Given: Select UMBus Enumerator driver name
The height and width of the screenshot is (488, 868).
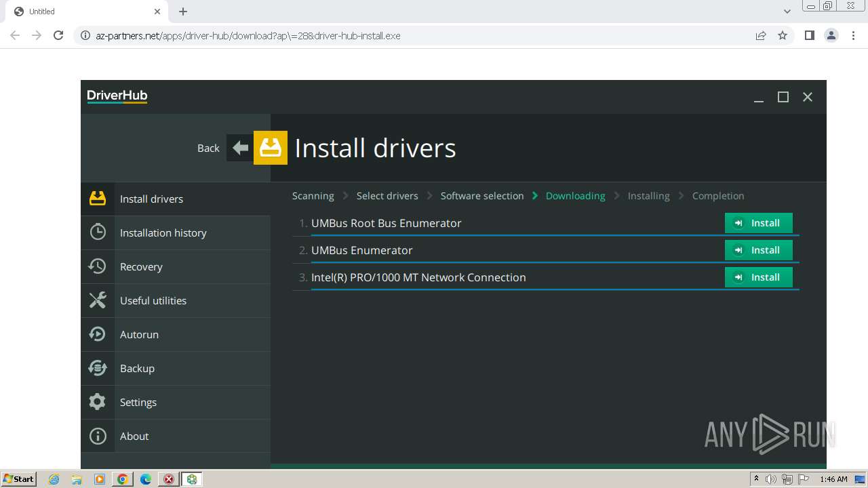Looking at the screenshot, I should coord(361,250).
